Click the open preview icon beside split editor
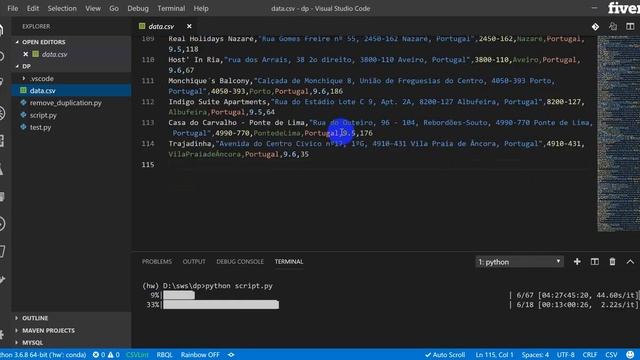 (x=613, y=27)
